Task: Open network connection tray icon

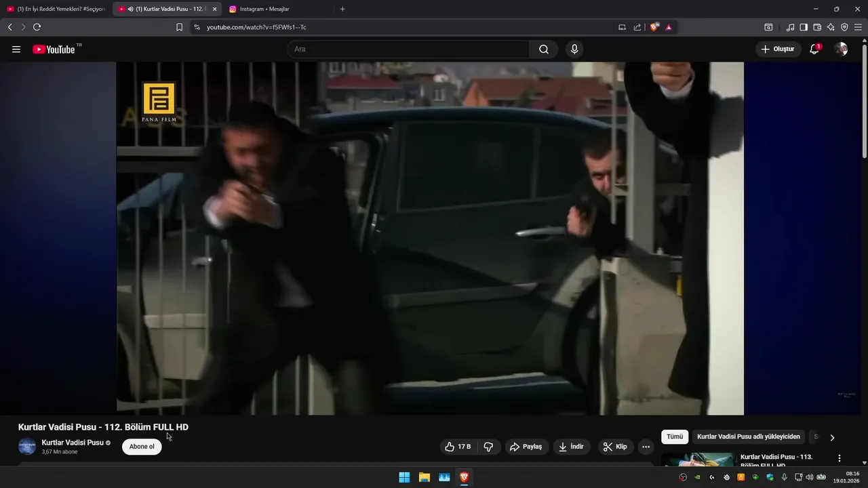Action: pos(798,477)
